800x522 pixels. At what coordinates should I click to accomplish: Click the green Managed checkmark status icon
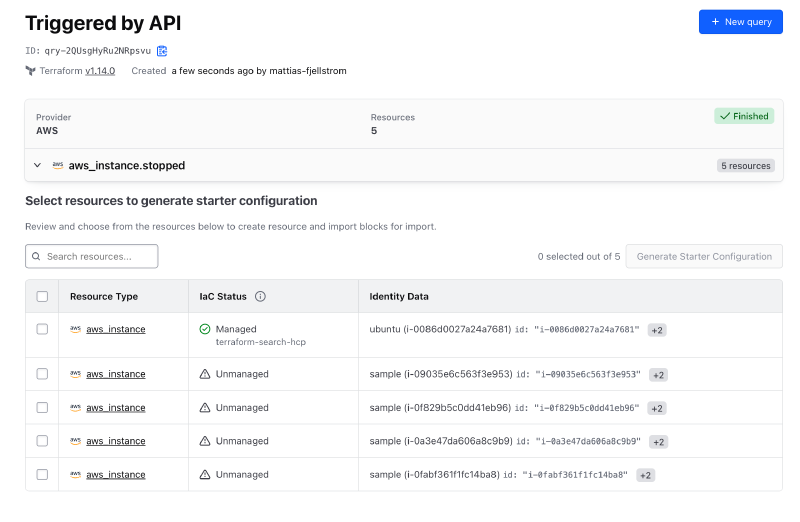tap(205, 329)
